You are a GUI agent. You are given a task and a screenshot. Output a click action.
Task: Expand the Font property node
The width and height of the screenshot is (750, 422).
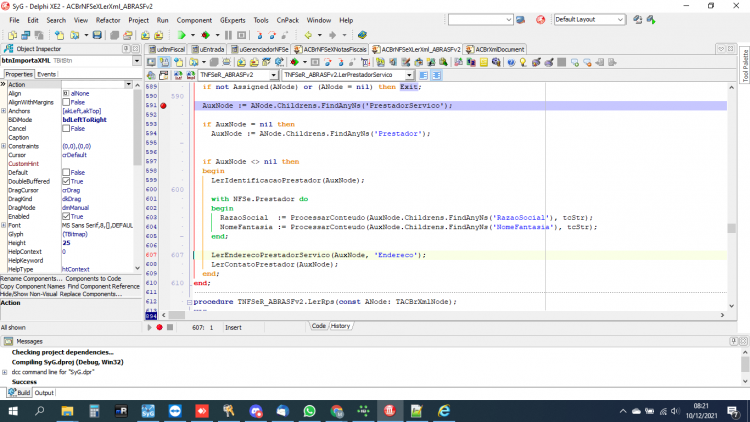click(4, 225)
